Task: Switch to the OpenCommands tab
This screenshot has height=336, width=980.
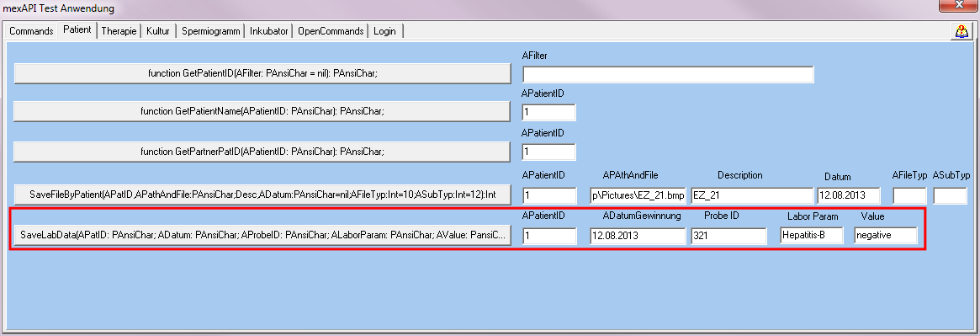Action: tap(331, 31)
